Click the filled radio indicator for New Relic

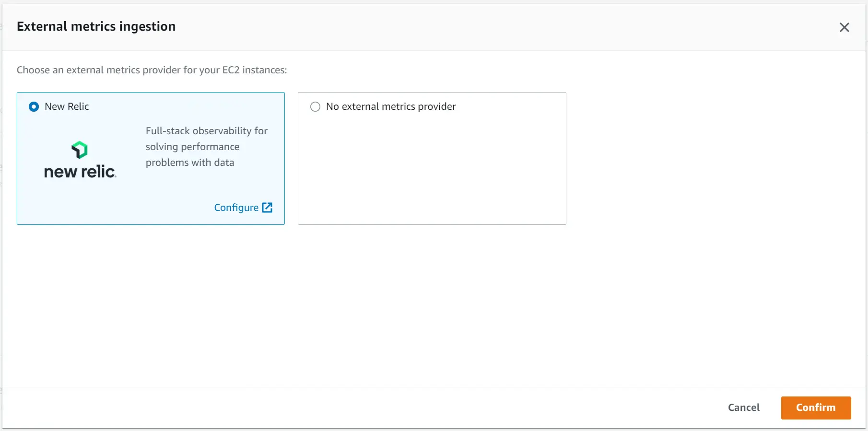pos(34,106)
